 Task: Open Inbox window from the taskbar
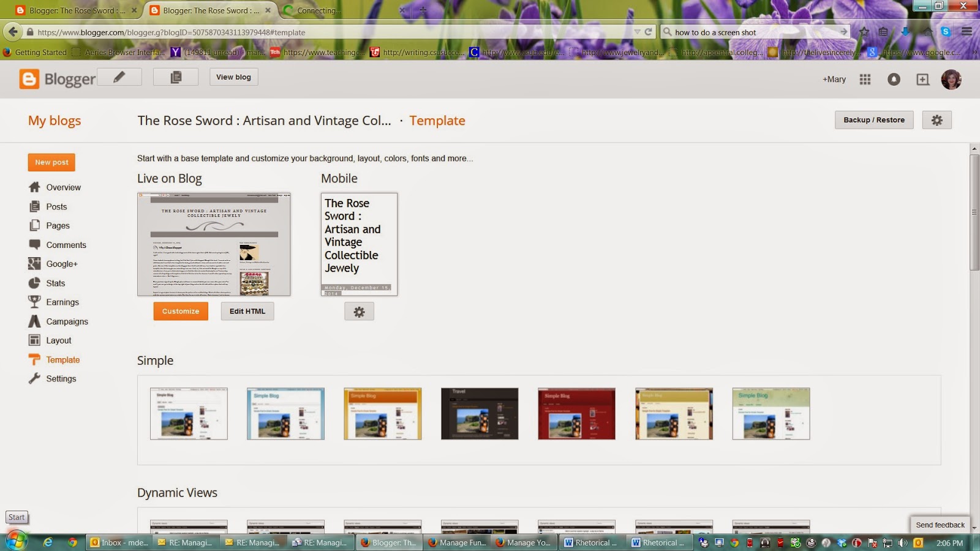[119, 542]
